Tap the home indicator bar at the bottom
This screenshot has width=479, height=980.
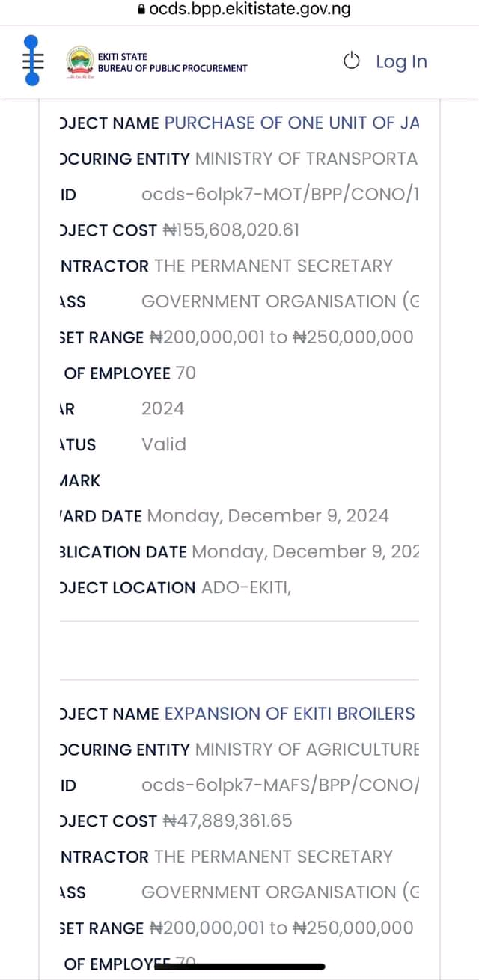pos(241,966)
